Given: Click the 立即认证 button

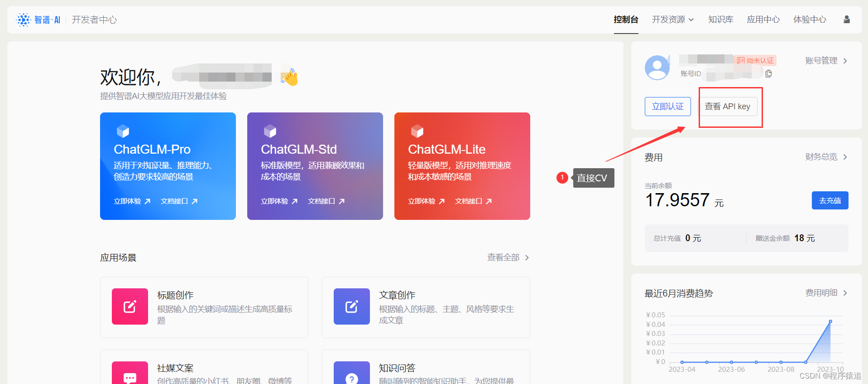Looking at the screenshot, I should [668, 107].
